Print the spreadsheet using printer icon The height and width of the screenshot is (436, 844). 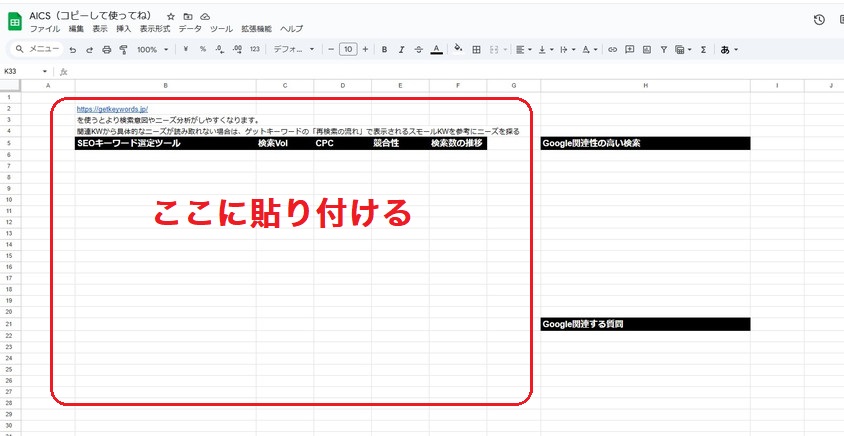tap(106, 49)
